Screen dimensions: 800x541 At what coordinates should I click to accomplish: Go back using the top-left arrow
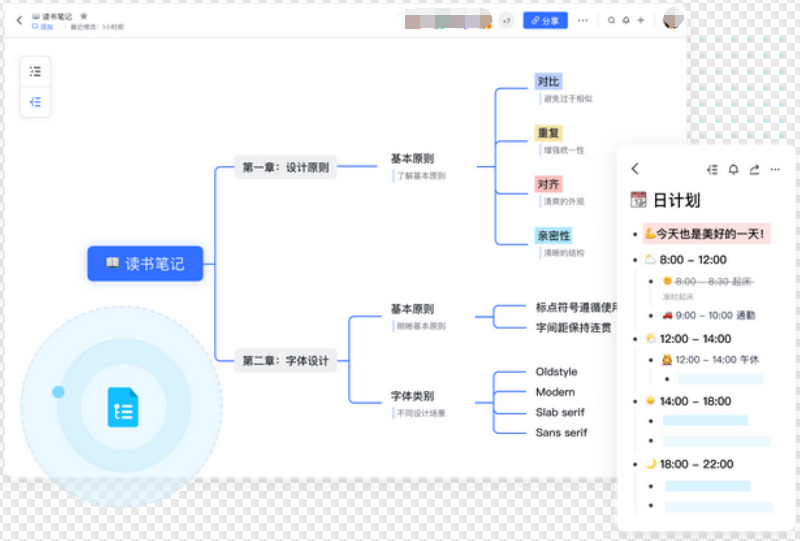coord(19,20)
